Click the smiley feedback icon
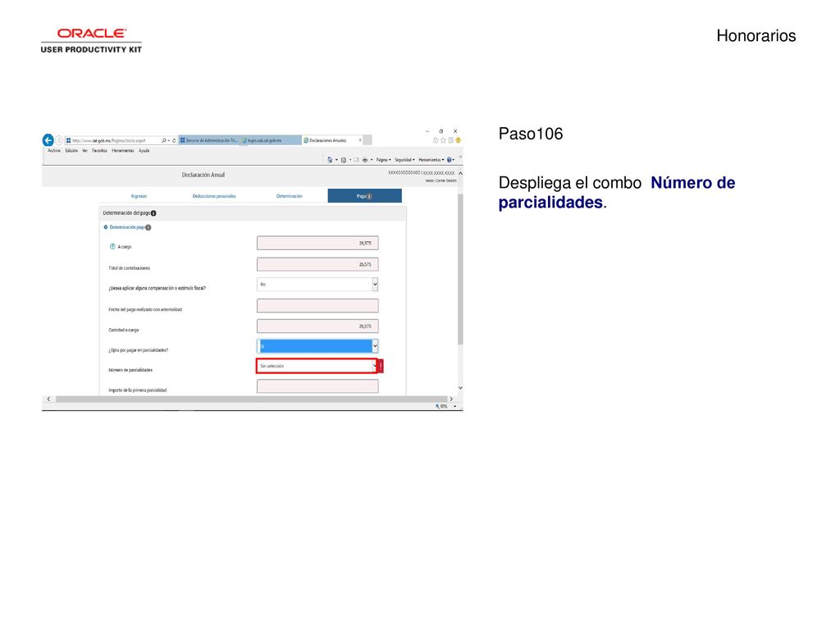This screenshot has height=630, width=840. [x=458, y=140]
